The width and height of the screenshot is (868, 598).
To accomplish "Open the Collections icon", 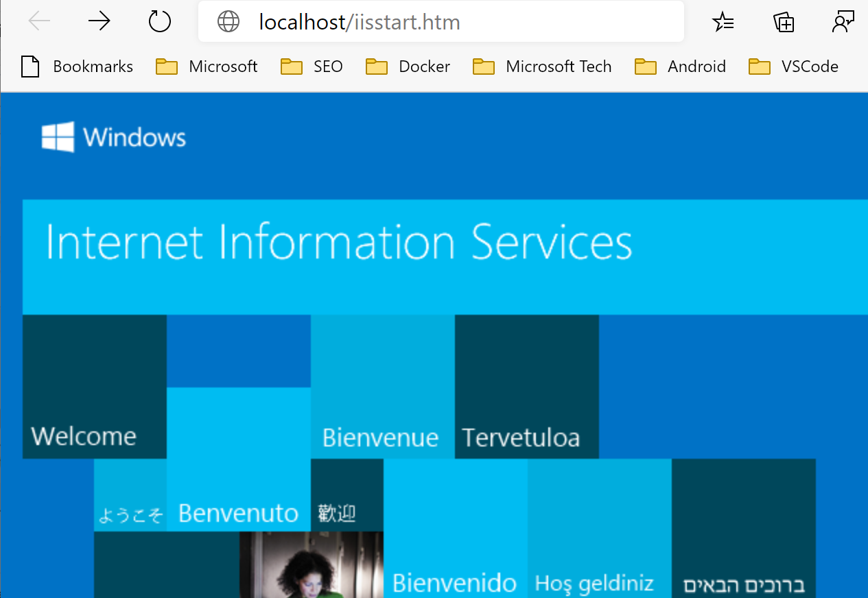I will coord(784,22).
